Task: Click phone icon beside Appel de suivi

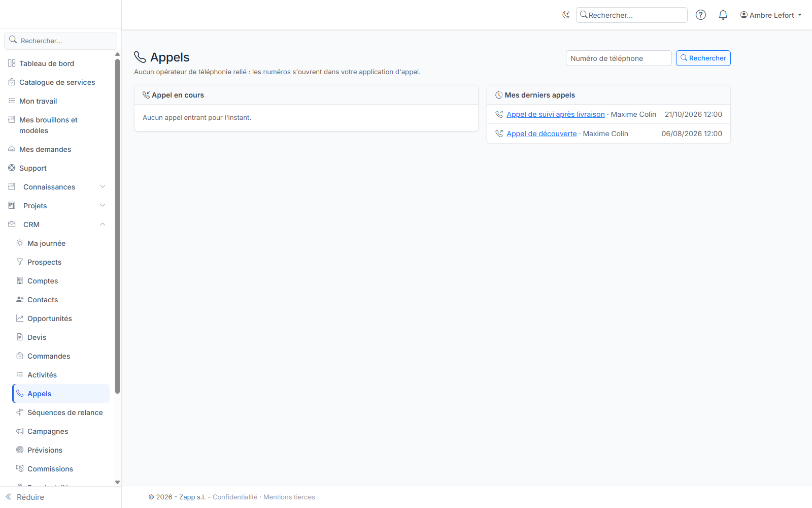Action: tap(499, 114)
